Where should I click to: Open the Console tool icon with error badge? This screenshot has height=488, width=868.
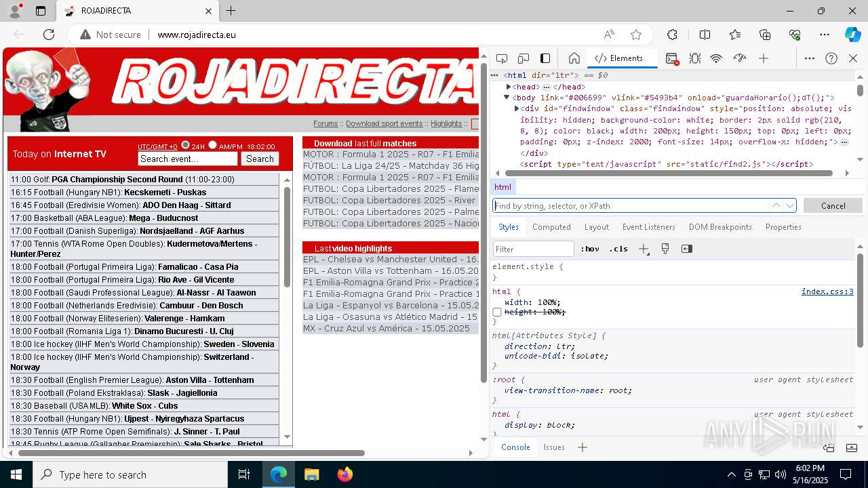pyautogui.click(x=672, y=58)
